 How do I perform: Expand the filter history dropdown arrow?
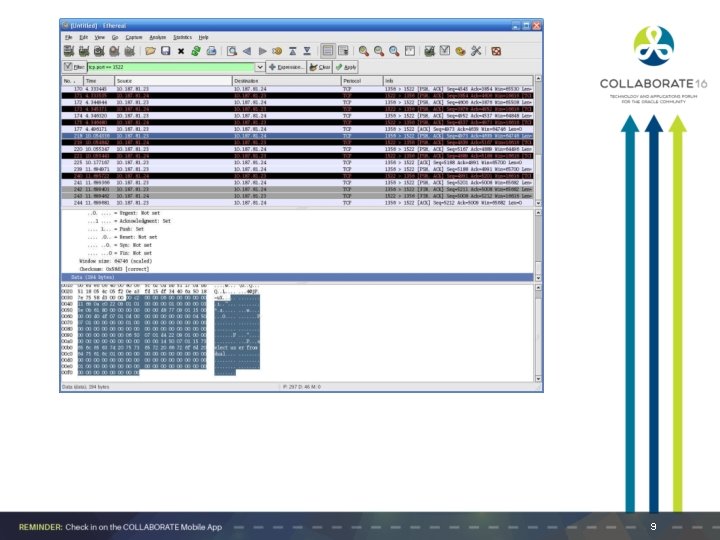tap(259, 67)
